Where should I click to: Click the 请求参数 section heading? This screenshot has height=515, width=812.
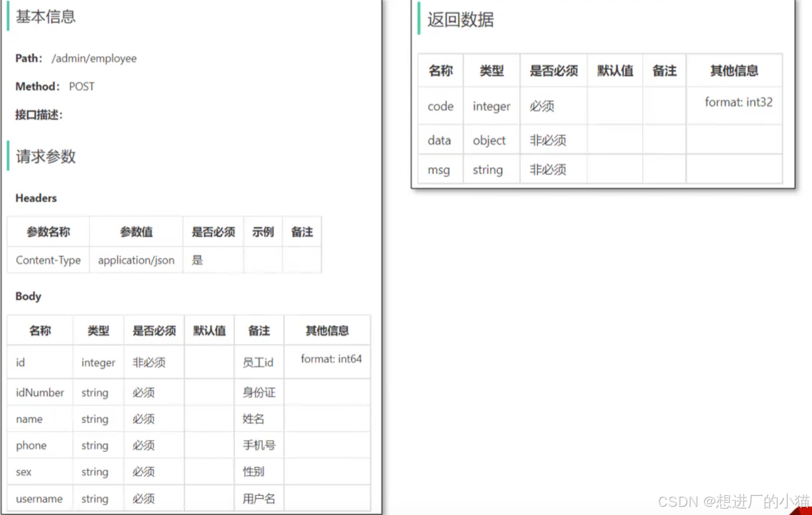pyautogui.click(x=45, y=156)
